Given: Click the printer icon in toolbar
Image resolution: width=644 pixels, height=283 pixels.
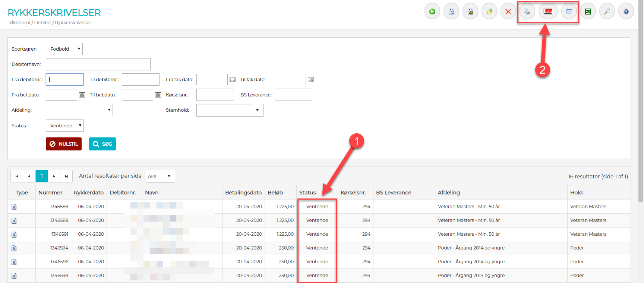Looking at the screenshot, I should click(527, 12).
